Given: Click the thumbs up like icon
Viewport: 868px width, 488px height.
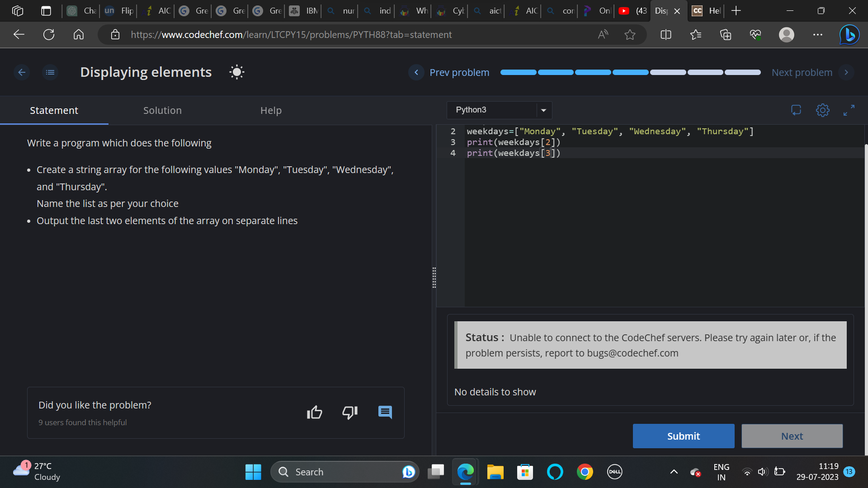Looking at the screenshot, I should click(x=315, y=412).
